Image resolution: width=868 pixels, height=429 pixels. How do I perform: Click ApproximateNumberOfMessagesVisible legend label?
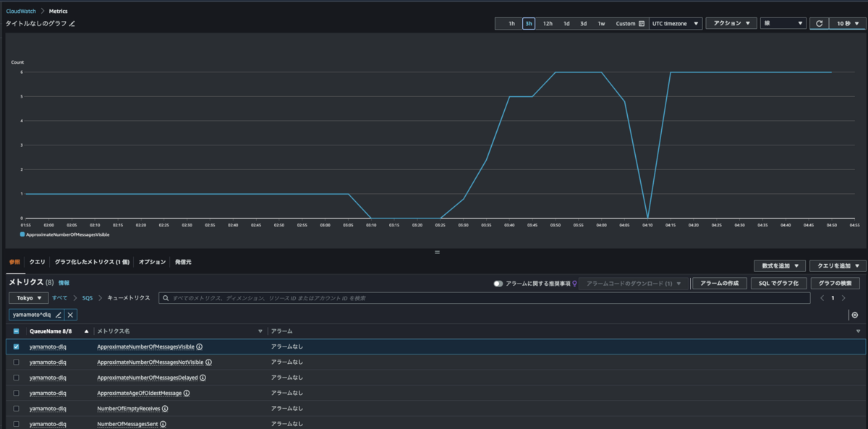click(x=68, y=234)
